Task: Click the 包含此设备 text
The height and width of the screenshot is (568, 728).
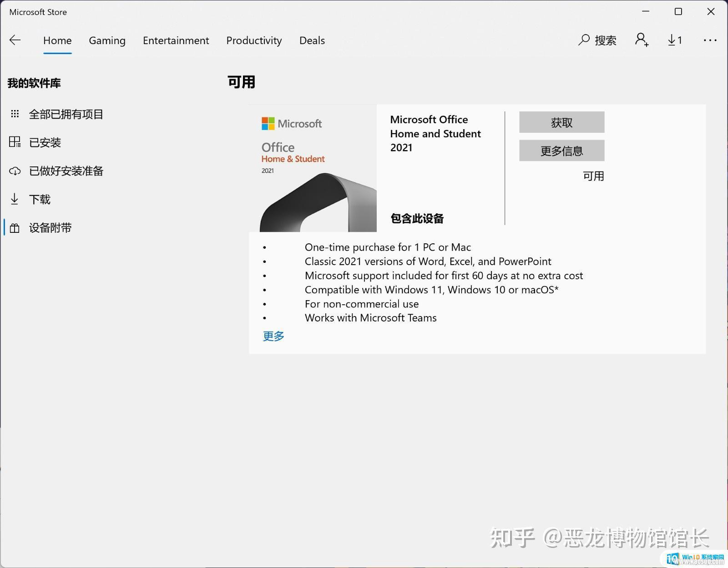Action: [417, 218]
